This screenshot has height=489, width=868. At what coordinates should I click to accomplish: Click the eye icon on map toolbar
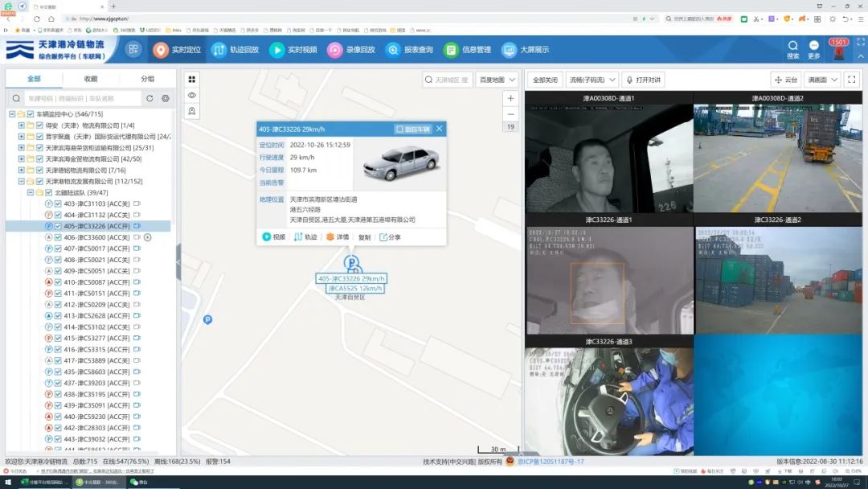point(192,95)
